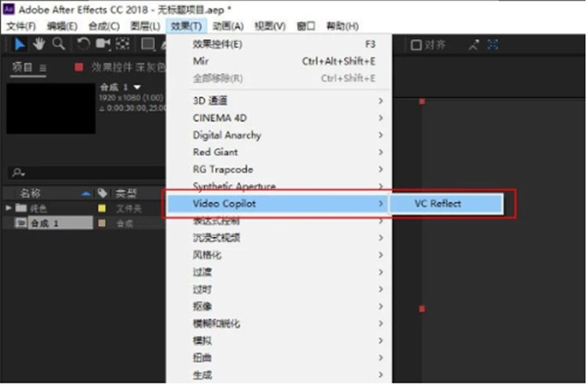Select the Rotation tool

pos(83,44)
